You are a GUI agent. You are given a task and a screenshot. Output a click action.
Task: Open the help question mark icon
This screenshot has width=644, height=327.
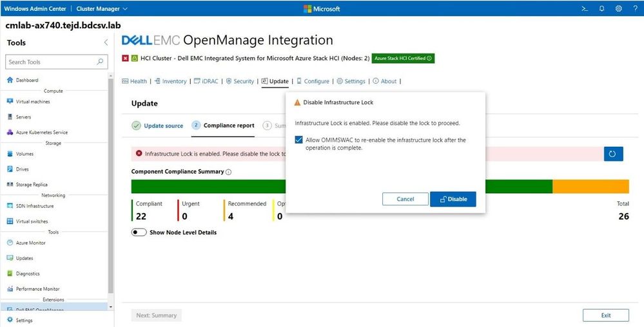click(636, 8)
